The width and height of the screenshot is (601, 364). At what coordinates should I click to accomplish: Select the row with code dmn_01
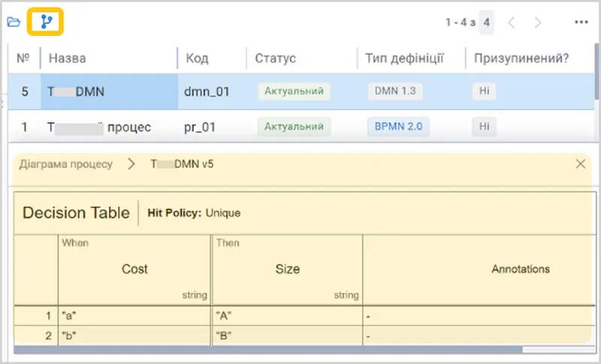coord(301,92)
